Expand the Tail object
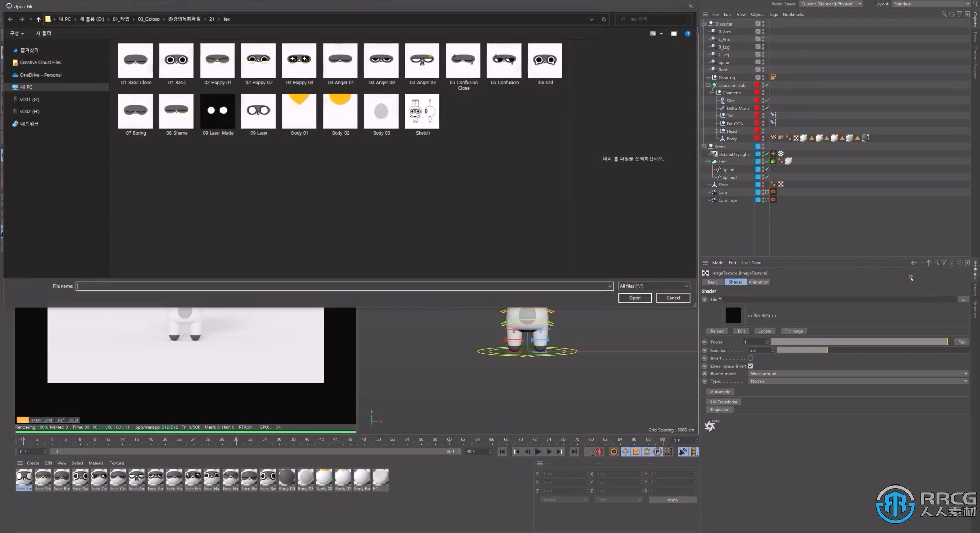The height and width of the screenshot is (533, 980). coord(716,116)
